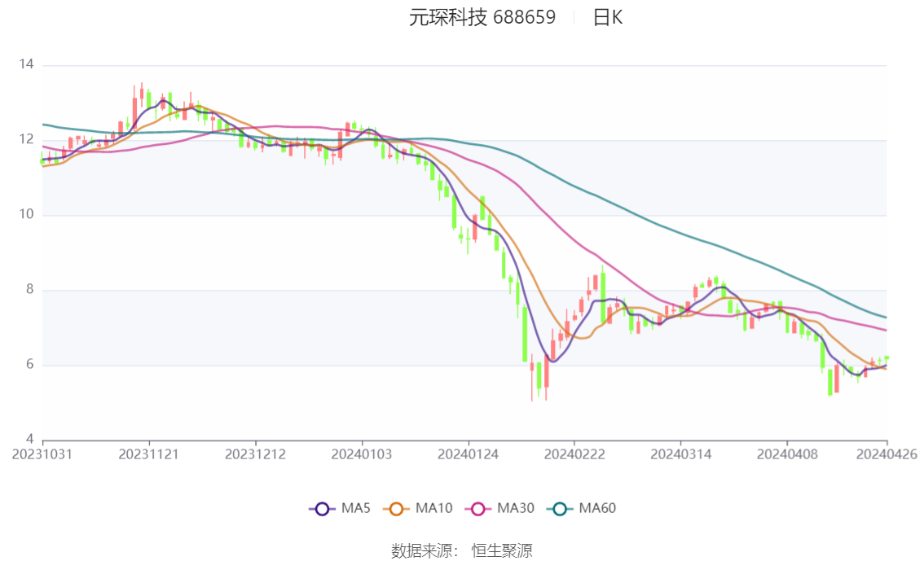Click the x-axis date 20240124
The width and height of the screenshot is (924, 561).
click(x=468, y=454)
